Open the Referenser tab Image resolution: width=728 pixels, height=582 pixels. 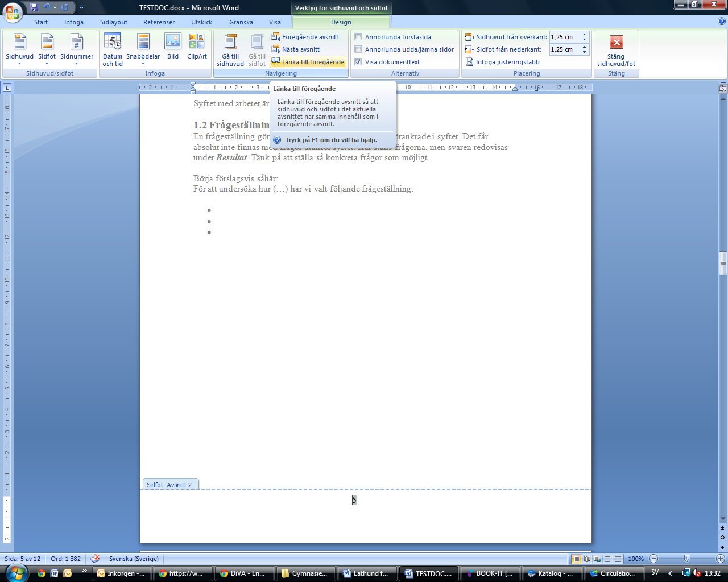click(x=159, y=22)
